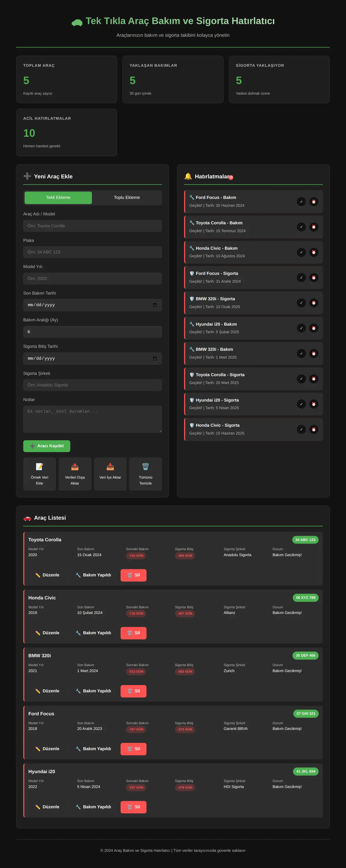Image resolution: width=346 pixels, height=868 pixels.
Task: Import data with Veri İçe Aktar
Action: click(110, 474)
